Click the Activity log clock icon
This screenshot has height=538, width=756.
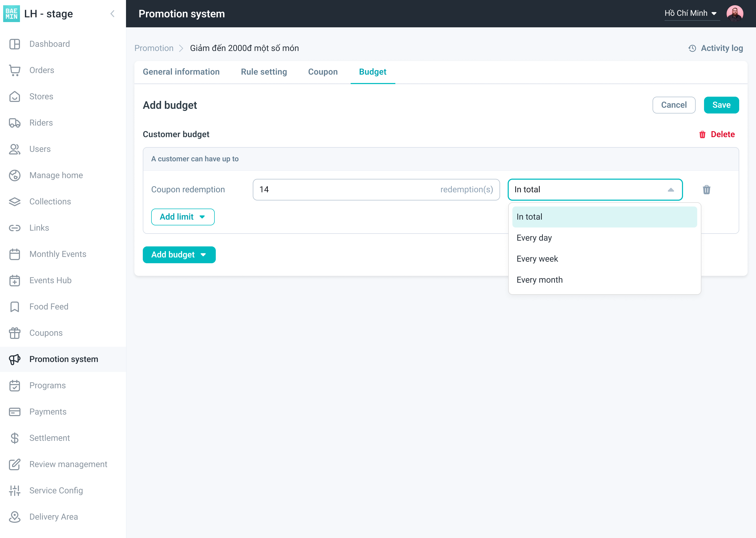pyautogui.click(x=693, y=48)
